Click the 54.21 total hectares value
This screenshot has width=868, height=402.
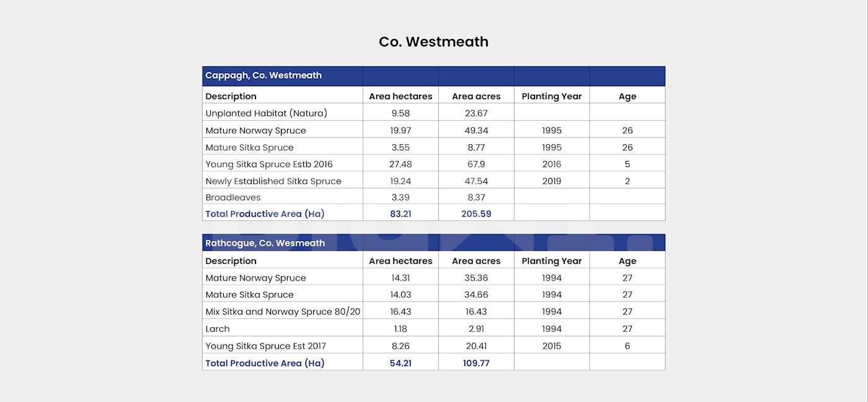[x=401, y=363]
